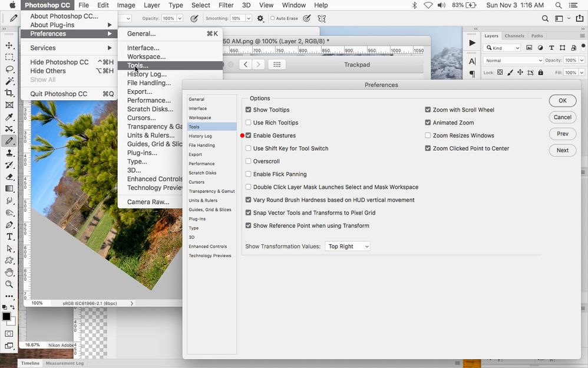This screenshot has width=588, height=368.
Task: Select the Frame tool
Action: [x=9, y=105]
